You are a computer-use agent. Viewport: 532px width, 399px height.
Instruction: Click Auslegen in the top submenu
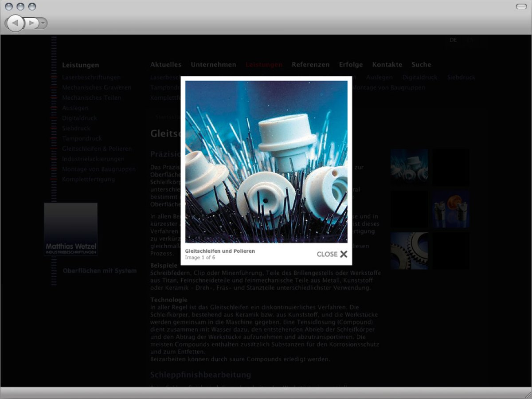coord(379,77)
